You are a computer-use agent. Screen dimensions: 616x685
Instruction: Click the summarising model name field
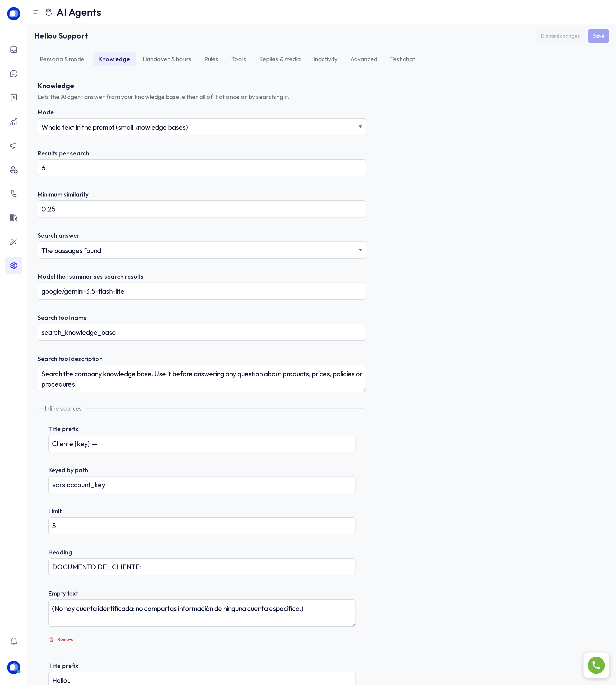pos(202,291)
